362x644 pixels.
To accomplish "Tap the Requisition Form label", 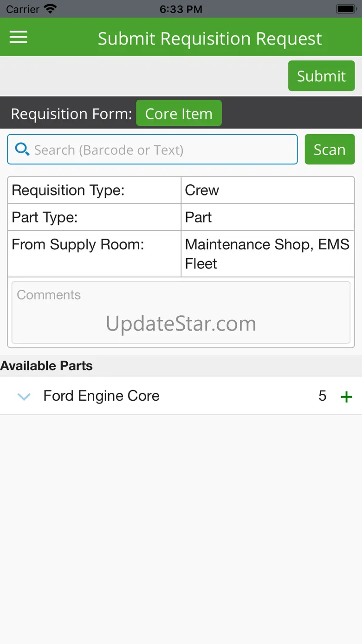I will 71,114.
